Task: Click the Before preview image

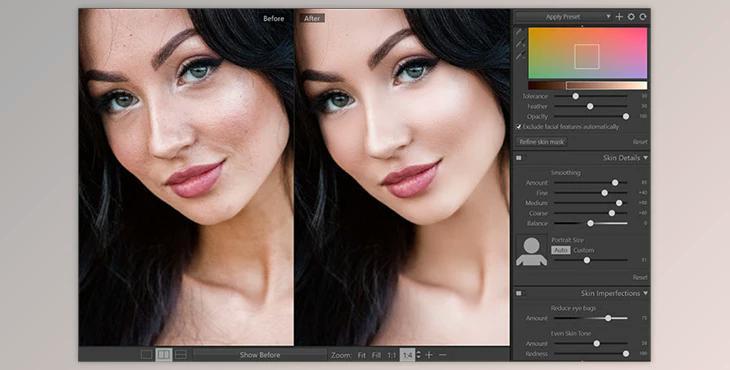Action: click(186, 177)
